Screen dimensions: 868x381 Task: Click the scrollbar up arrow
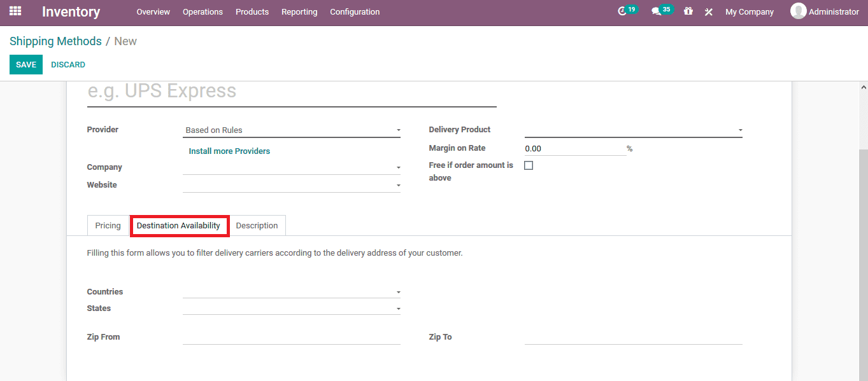[864, 87]
